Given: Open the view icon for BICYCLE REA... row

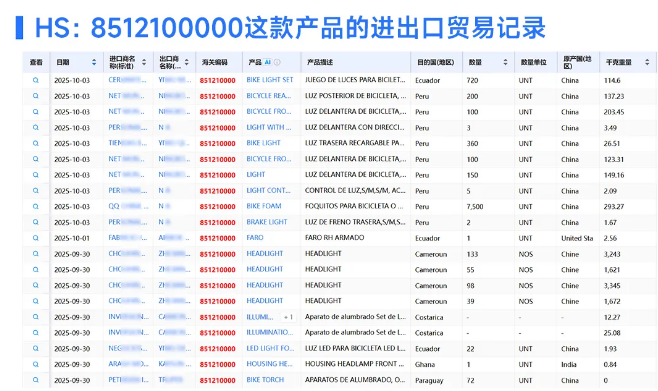Looking at the screenshot, I should tap(36, 96).
